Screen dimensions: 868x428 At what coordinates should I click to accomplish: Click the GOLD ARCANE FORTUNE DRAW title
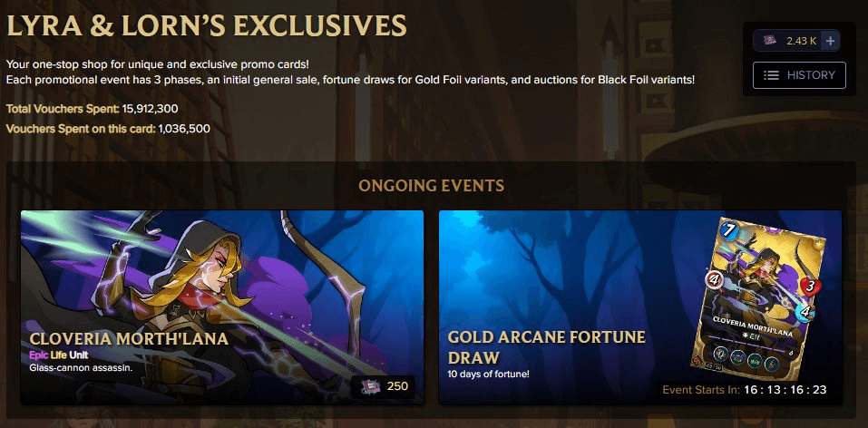(x=547, y=346)
